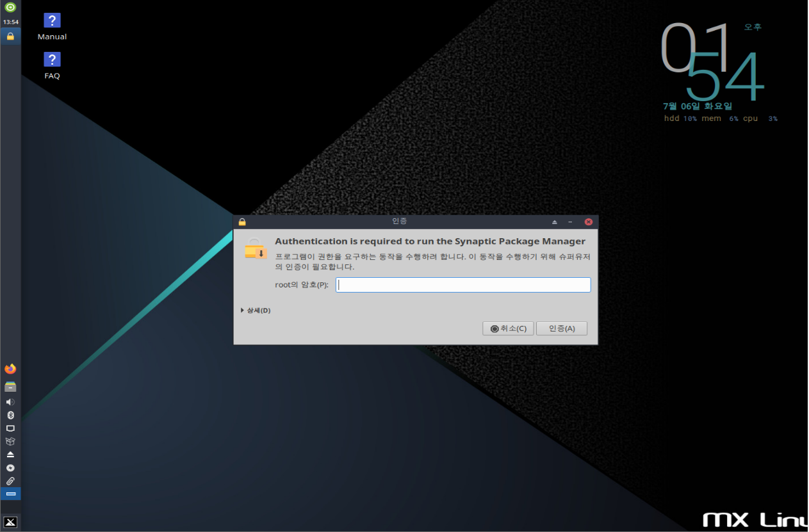
Task: Click the 'Authentication is required' heading text
Action: [x=430, y=241]
